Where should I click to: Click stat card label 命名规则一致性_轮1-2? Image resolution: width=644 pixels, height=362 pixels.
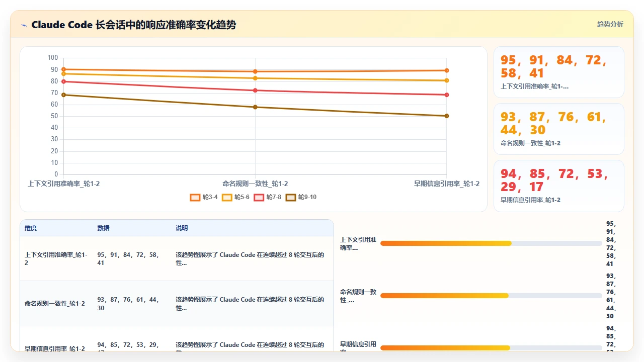(x=530, y=143)
